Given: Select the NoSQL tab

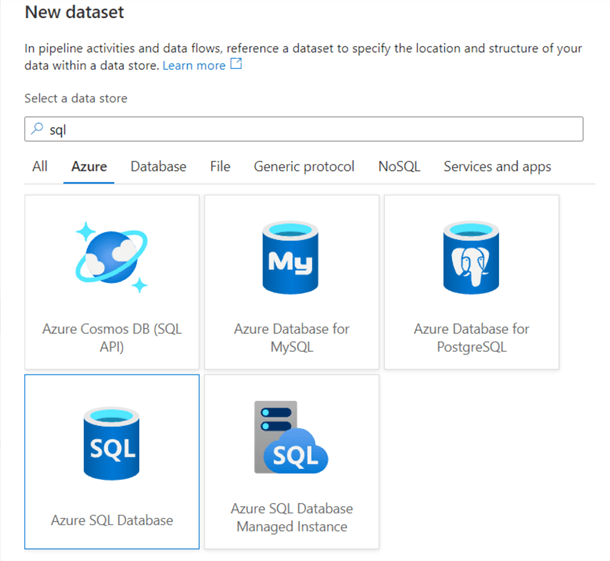Looking at the screenshot, I should [x=399, y=167].
